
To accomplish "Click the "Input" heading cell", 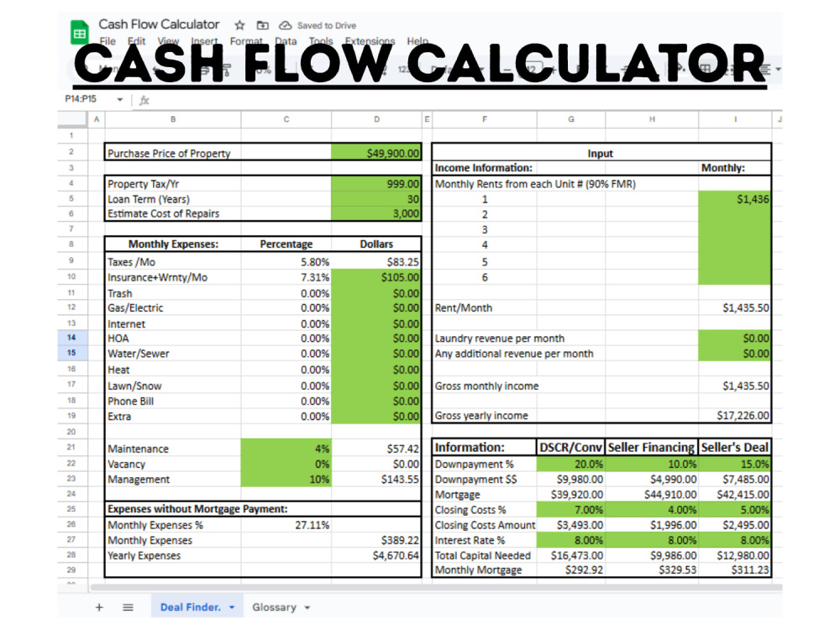I will click(601, 154).
